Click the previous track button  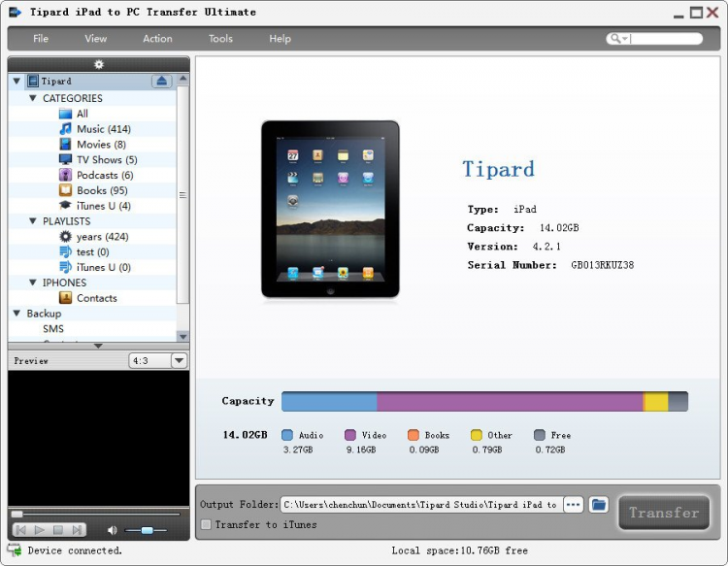21,530
